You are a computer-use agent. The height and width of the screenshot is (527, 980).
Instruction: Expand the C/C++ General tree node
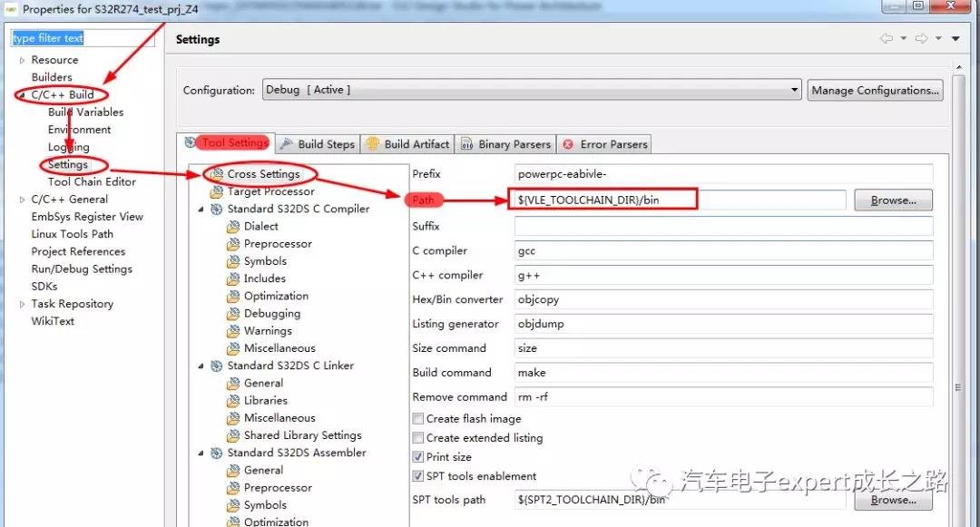coord(23,200)
